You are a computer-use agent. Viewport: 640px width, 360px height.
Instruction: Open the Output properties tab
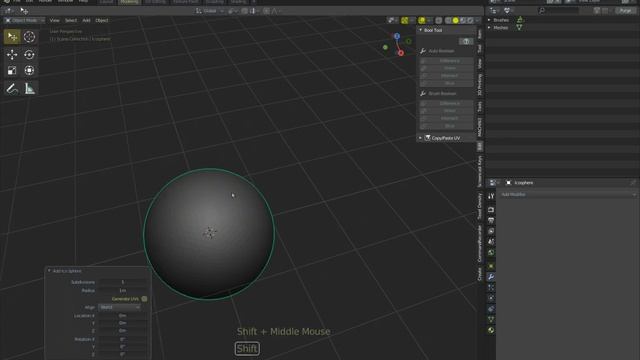[491, 220]
